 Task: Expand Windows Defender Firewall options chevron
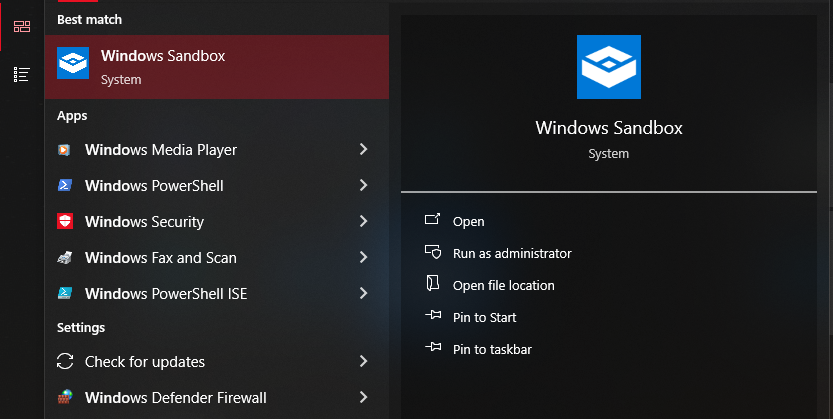point(363,397)
